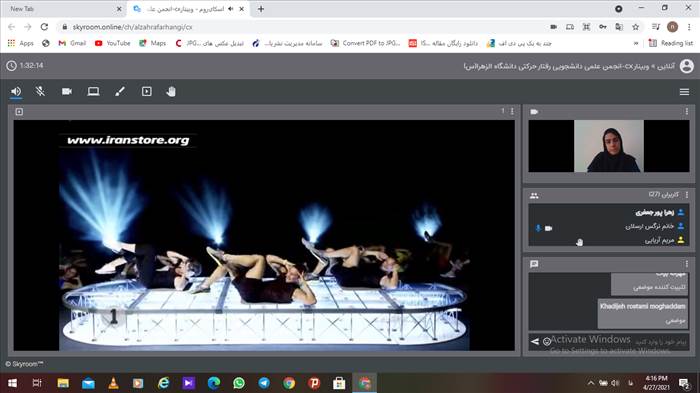Reload the Skyroom page
Image resolution: width=700 pixels, height=393 pixels.
44,27
